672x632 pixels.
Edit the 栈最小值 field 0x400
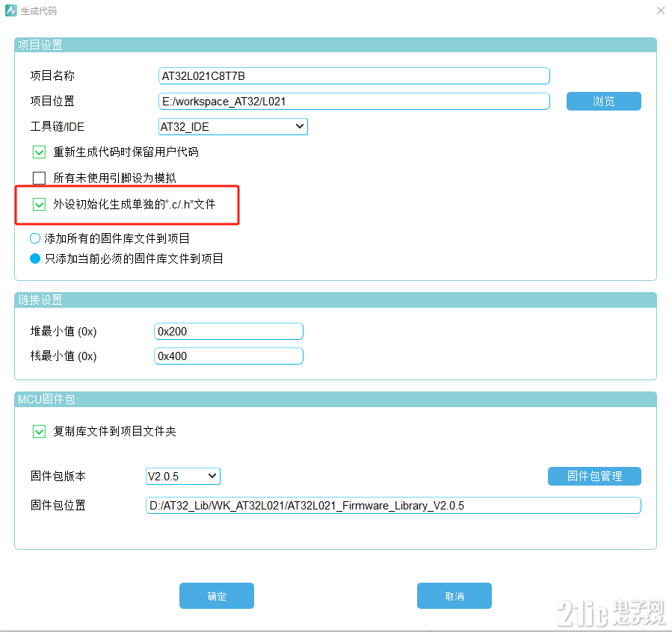(229, 356)
